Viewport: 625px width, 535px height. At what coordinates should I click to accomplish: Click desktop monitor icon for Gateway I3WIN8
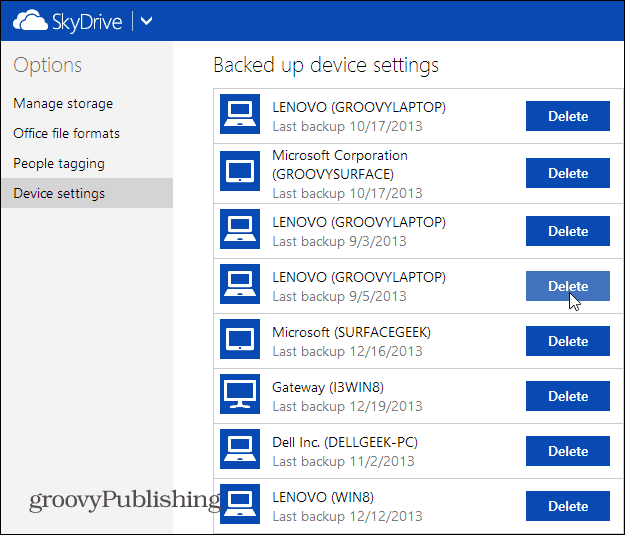(240, 394)
